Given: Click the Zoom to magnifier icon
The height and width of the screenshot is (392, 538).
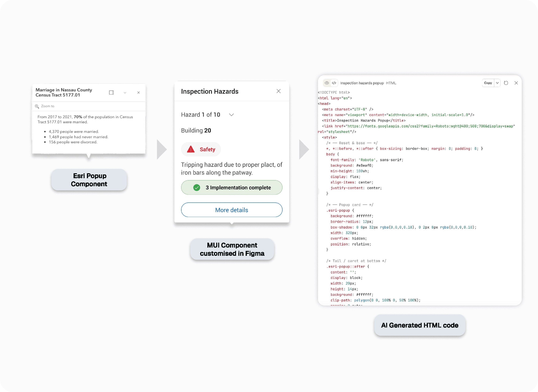Looking at the screenshot, I should pyautogui.click(x=37, y=106).
